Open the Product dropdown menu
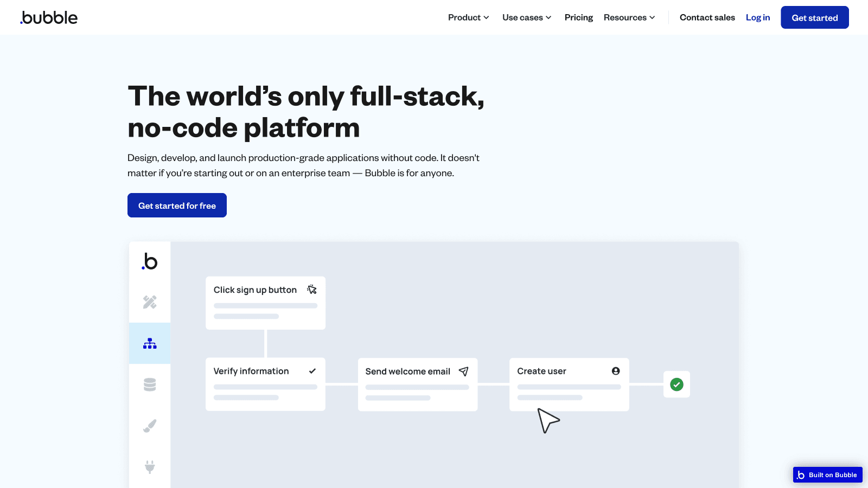The width and height of the screenshot is (868, 488). click(x=469, y=17)
